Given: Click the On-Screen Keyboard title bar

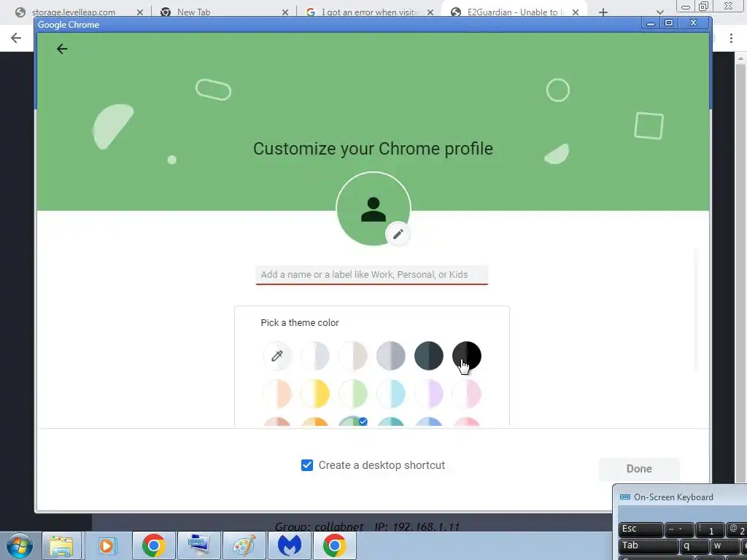Looking at the screenshot, I should 681,497.
